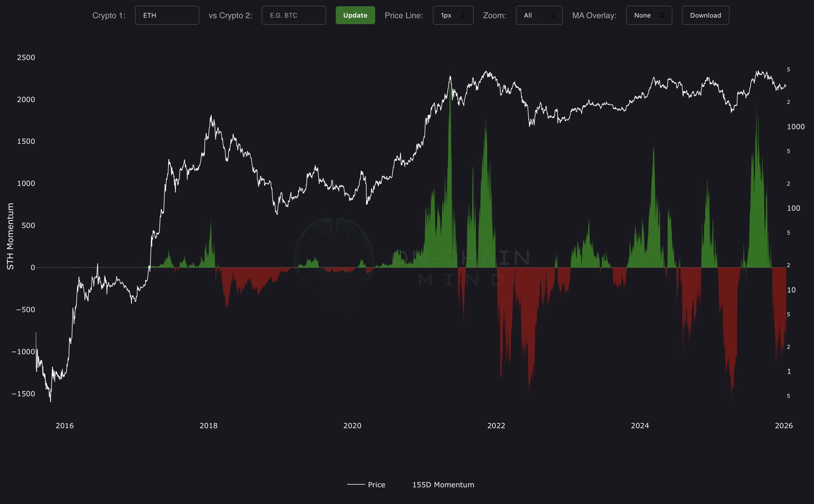Click the white Price legend line swatch
This screenshot has height=504, width=814.
(356, 484)
